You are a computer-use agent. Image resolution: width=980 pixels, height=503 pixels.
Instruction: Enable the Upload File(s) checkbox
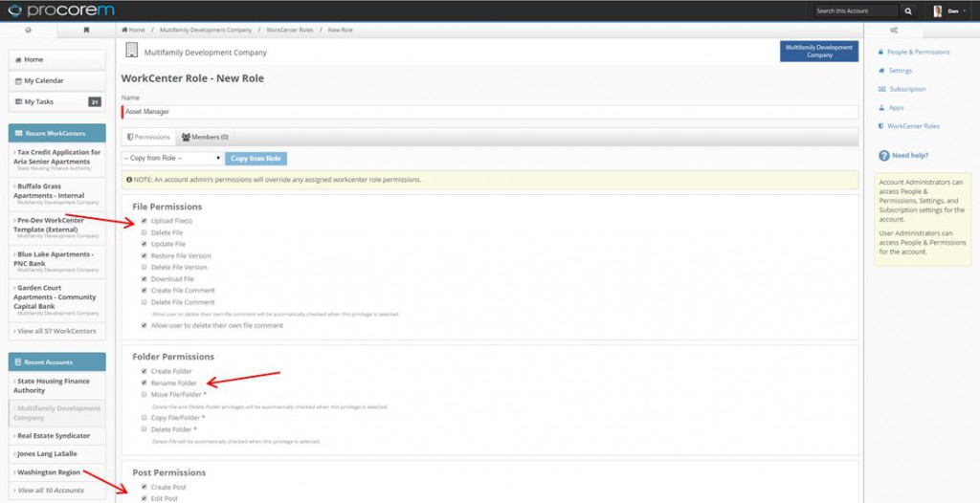point(145,221)
